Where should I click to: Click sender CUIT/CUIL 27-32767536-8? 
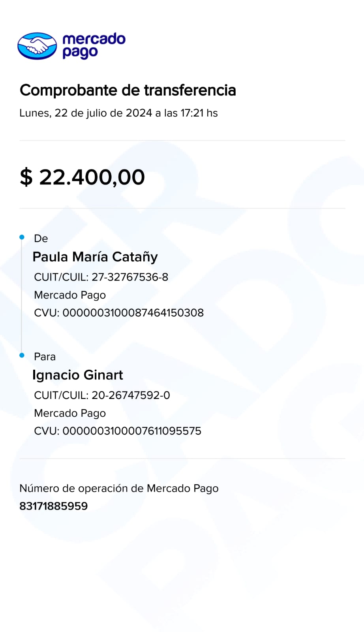tap(101, 277)
